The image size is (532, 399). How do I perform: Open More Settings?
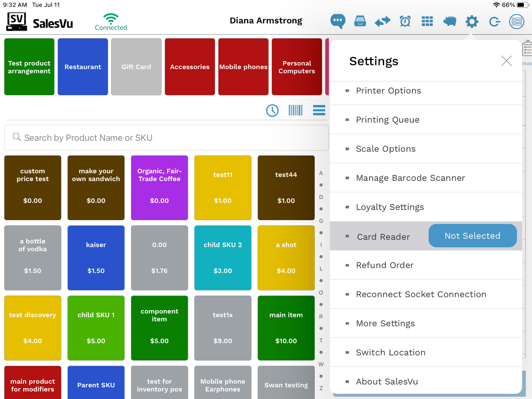426,323
